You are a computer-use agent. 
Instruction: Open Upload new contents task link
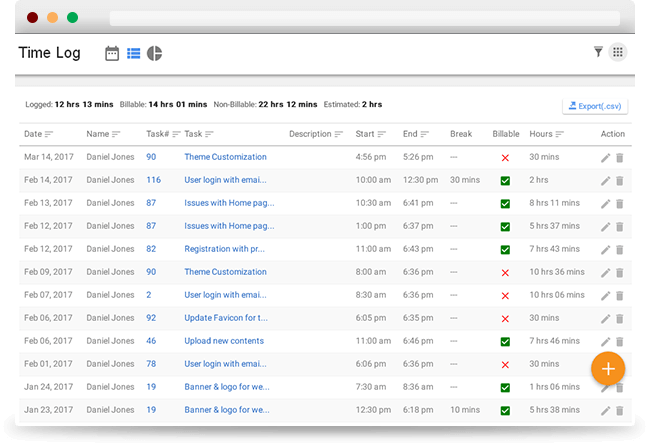pyautogui.click(x=224, y=341)
